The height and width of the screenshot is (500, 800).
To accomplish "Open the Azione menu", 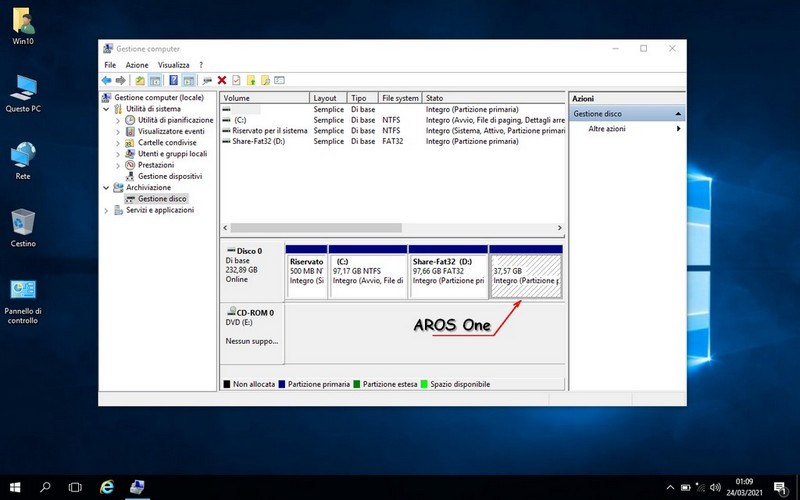I will click(x=136, y=65).
